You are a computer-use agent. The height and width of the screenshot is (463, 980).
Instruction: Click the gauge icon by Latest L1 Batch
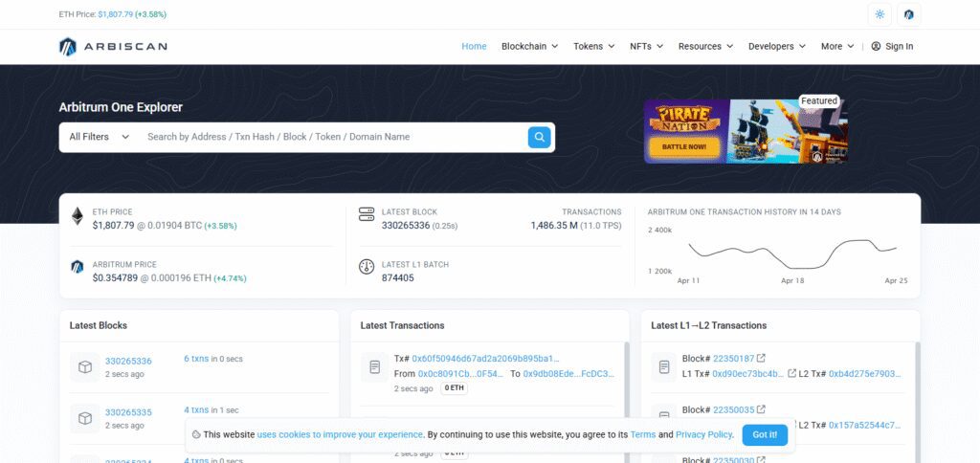tap(367, 267)
